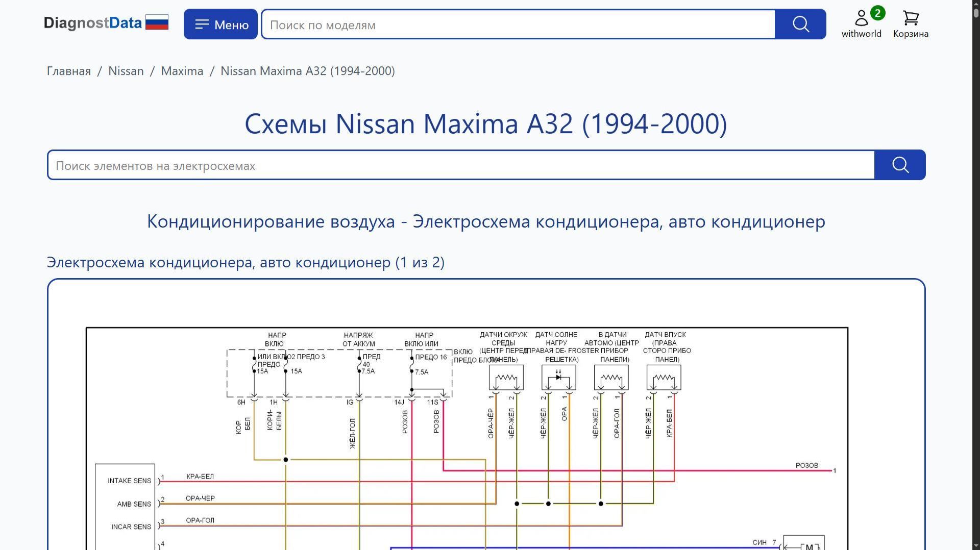Click the Russian flag icon

pyautogui.click(x=156, y=21)
